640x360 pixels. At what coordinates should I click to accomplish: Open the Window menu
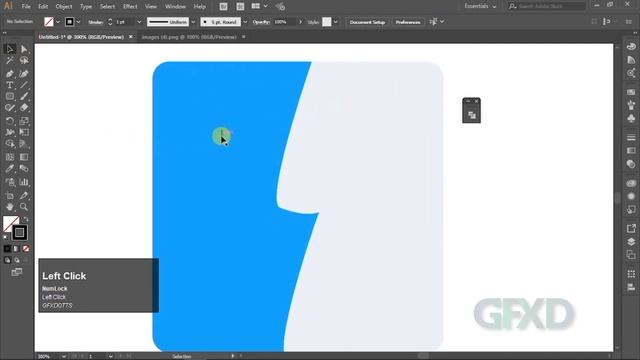tap(175, 7)
